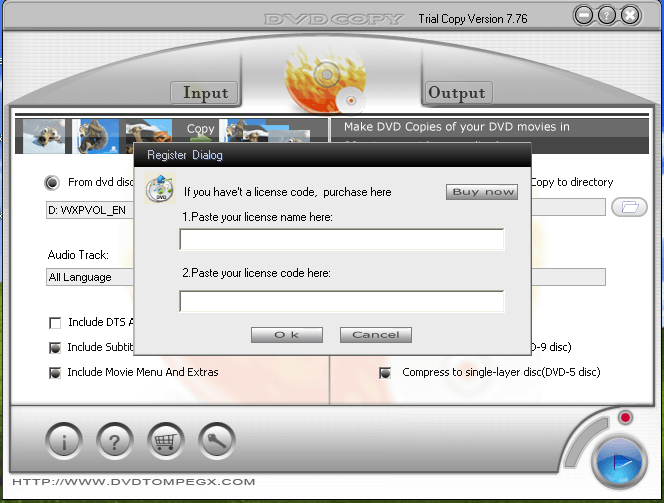Click the 'Register Dialog' title bar
Viewport: 664px width, 503px height.
point(332,155)
